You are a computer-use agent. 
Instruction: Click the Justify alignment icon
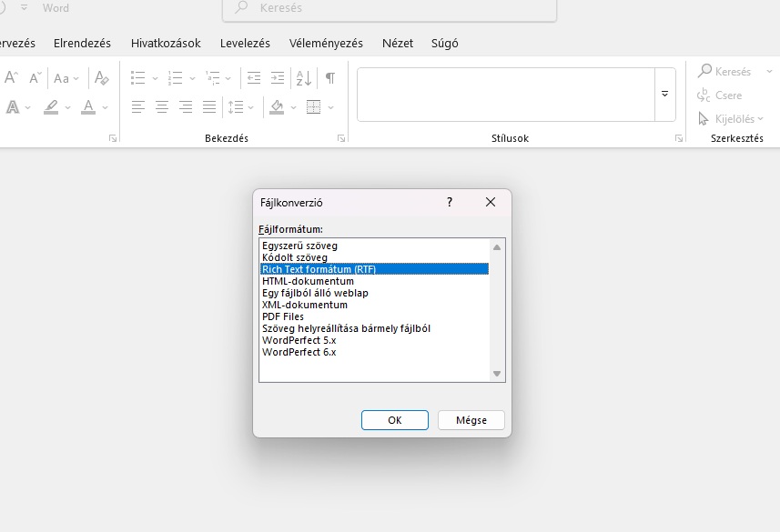[x=209, y=107]
